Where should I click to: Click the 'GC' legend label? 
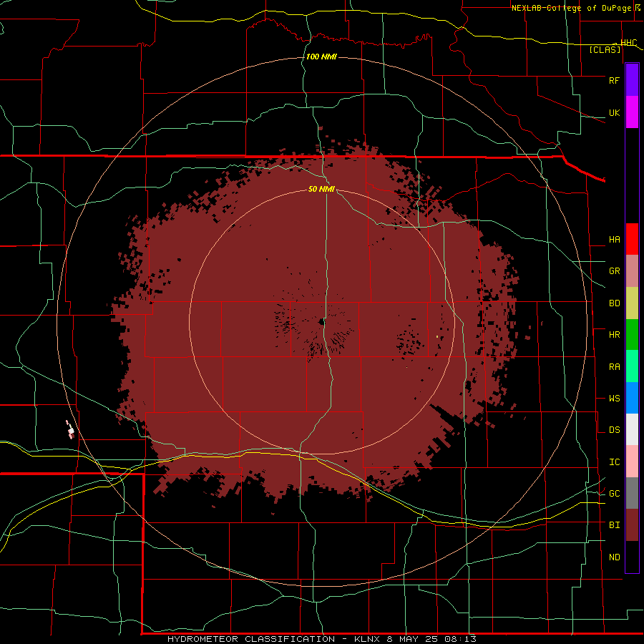click(x=614, y=494)
